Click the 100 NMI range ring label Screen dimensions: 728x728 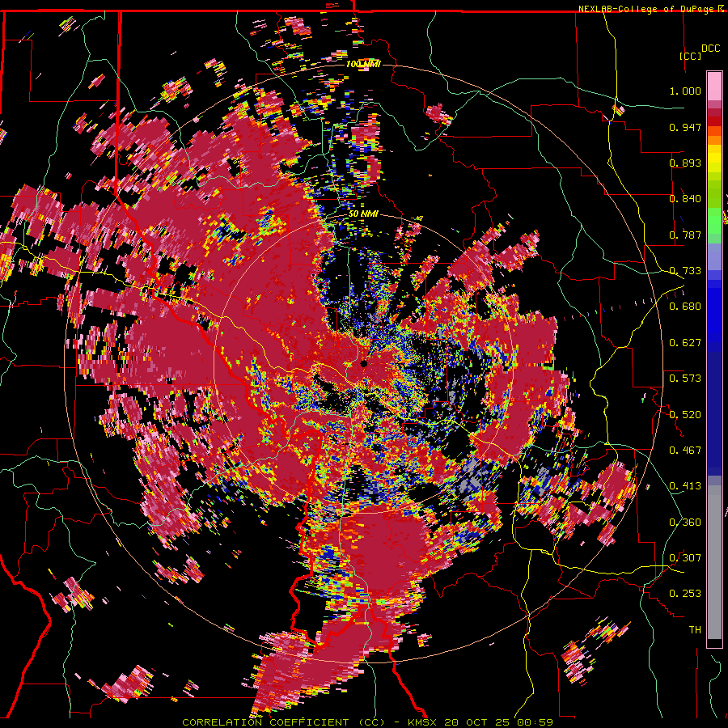363,64
